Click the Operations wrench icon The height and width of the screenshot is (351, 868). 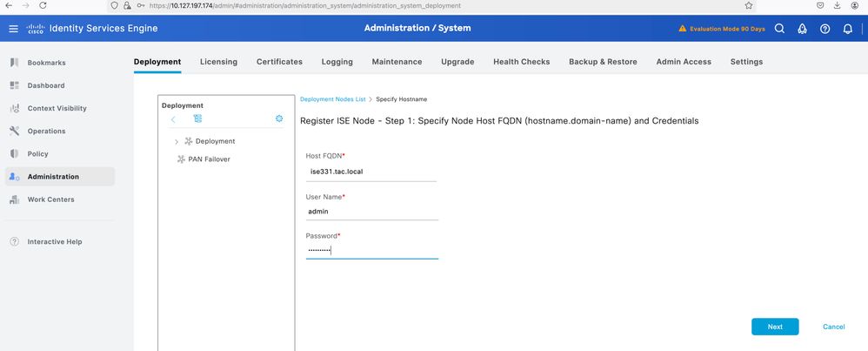[x=15, y=131]
